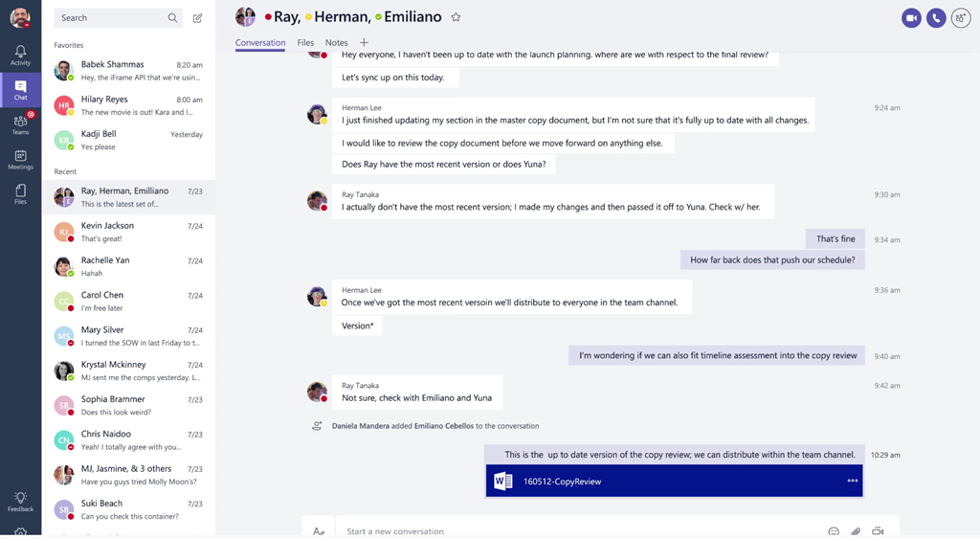Favorite this conversation with the star
This screenshot has width=980, height=539.
[456, 17]
